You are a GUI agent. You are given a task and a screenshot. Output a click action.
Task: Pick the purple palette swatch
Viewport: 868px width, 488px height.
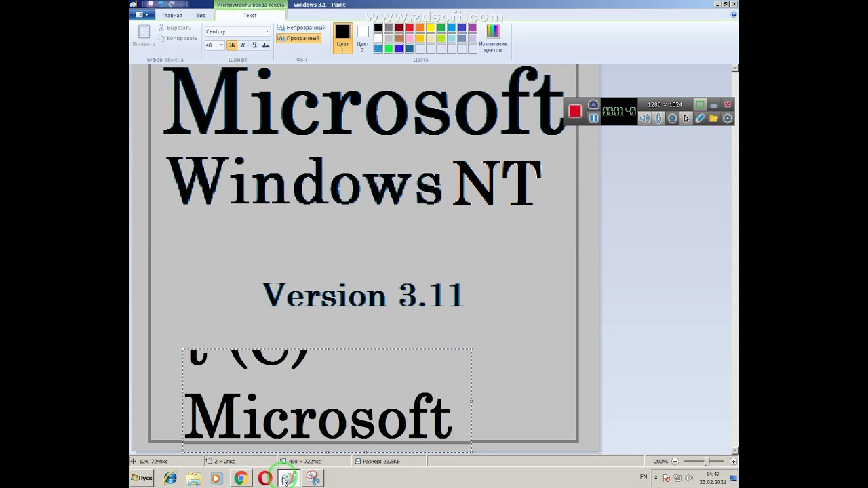[473, 28]
